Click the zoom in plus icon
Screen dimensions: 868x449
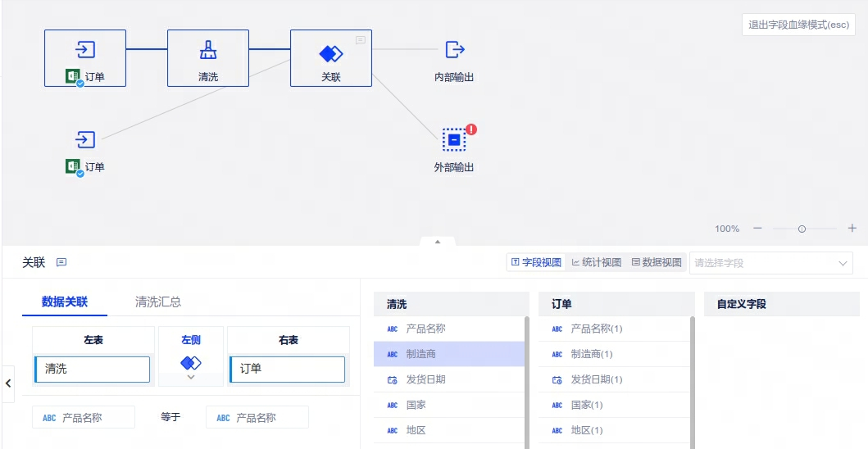coord(852,229)
